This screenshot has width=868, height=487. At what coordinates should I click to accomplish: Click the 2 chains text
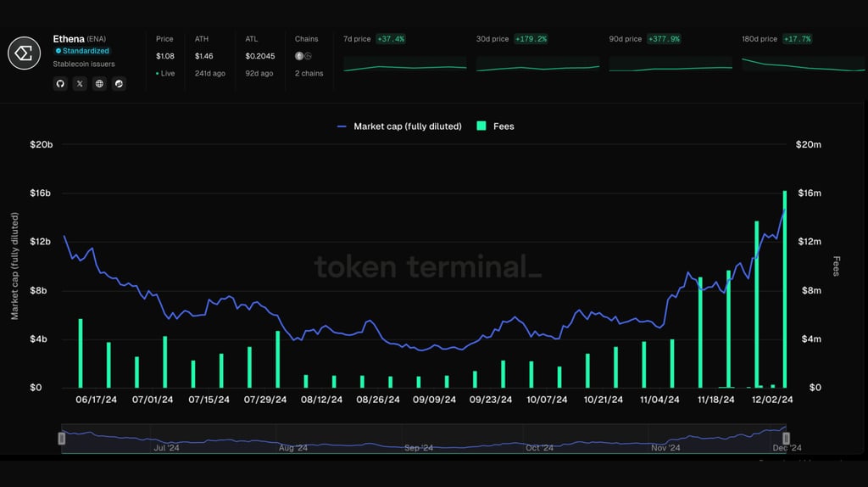309,73
